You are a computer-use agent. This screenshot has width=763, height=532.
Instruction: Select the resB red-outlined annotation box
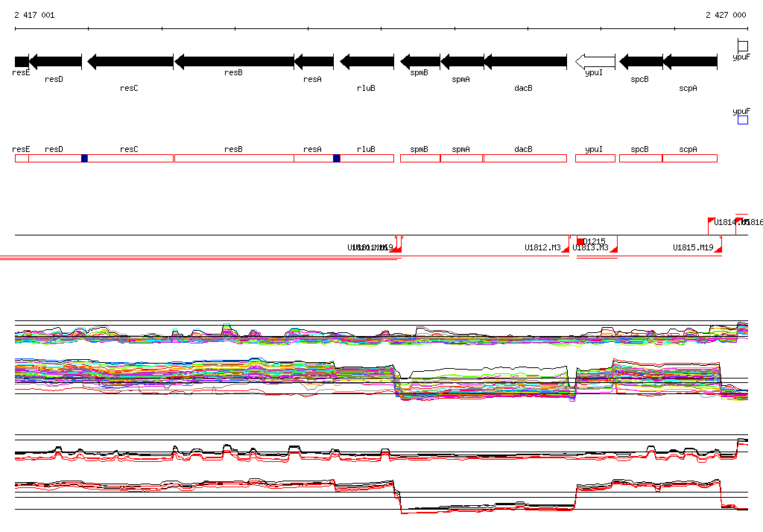234,158
